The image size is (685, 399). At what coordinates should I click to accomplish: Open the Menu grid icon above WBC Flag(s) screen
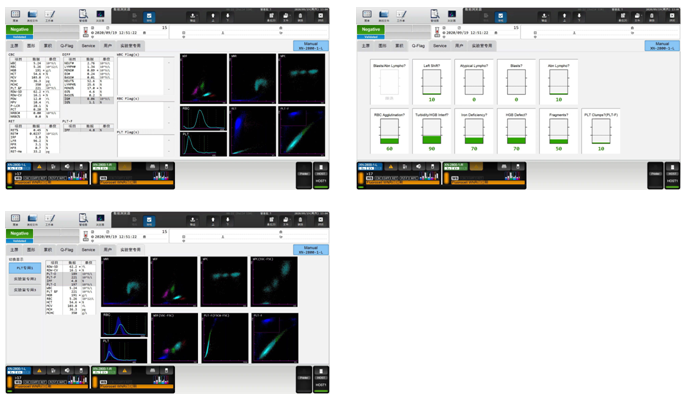(15, 15)
